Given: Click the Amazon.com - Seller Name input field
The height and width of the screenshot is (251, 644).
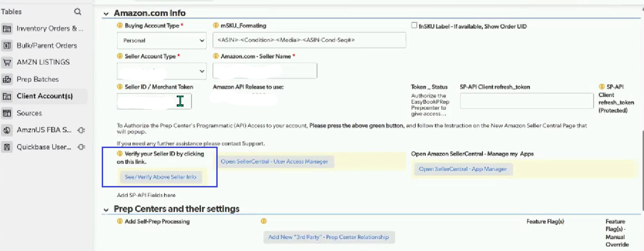Looking at the screenshot, I should click(265, 71).
